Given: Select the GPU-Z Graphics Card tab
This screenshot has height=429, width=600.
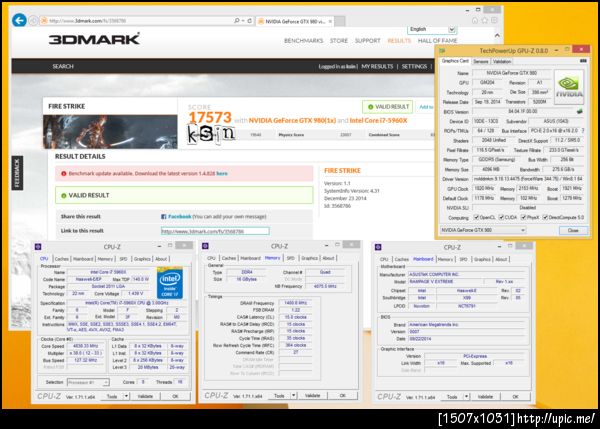Looking at the screenshot, I should [455, 61].
